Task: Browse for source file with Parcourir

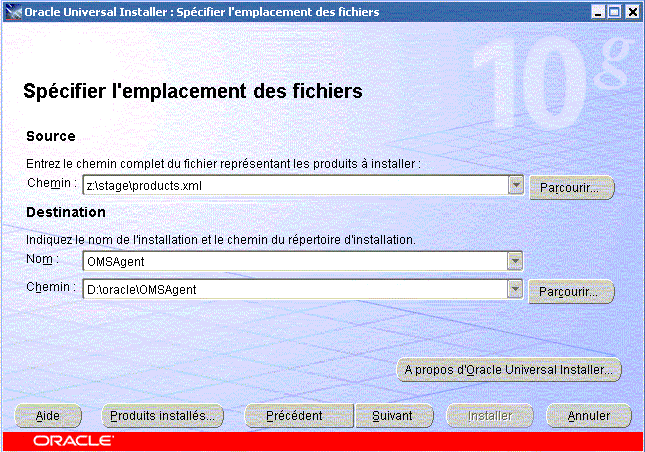Action: [x=570, y=187]
